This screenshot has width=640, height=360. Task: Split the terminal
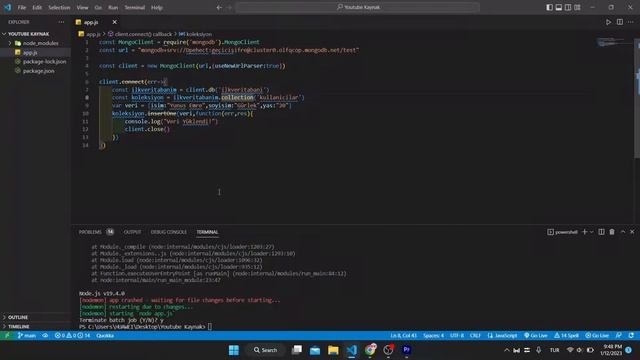pos(601,232)
